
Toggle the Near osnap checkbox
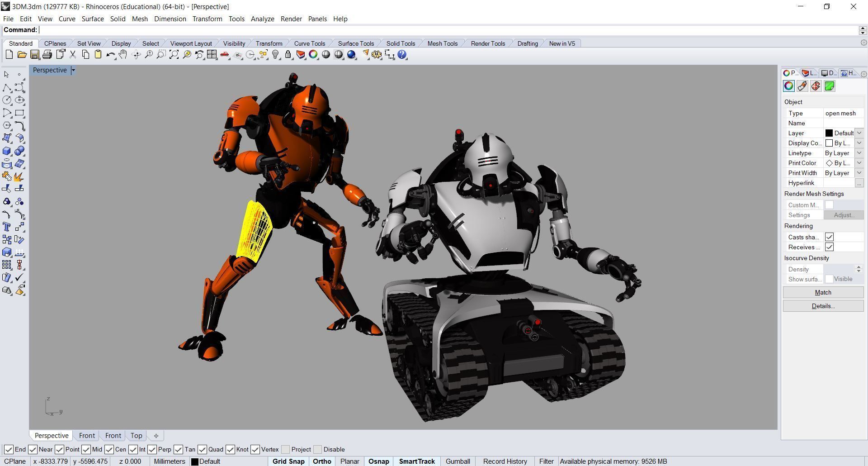[33, 449]
